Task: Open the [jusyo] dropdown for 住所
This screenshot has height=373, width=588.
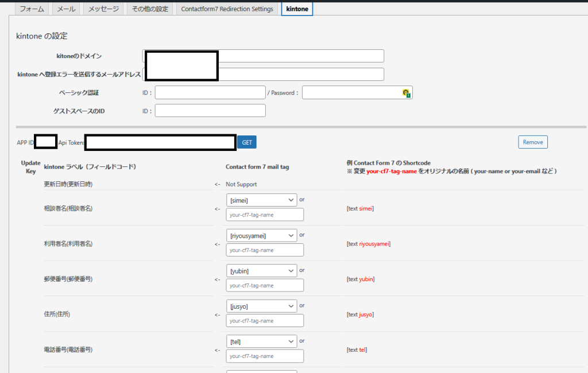Action: pos(262,306)
